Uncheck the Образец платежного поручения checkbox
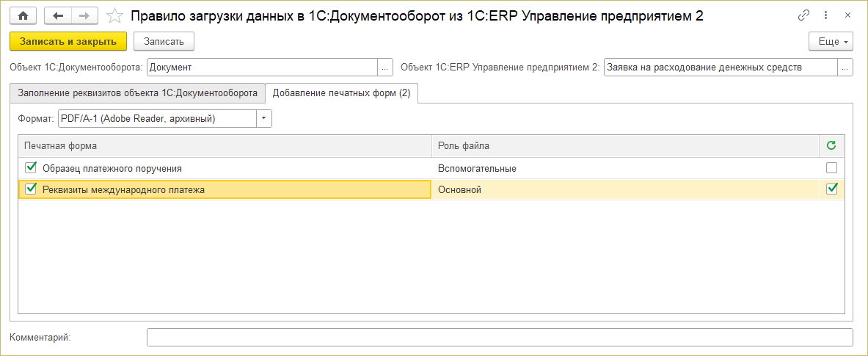The width and height of the screenshot is (868, 356). (x=31, y=168)
